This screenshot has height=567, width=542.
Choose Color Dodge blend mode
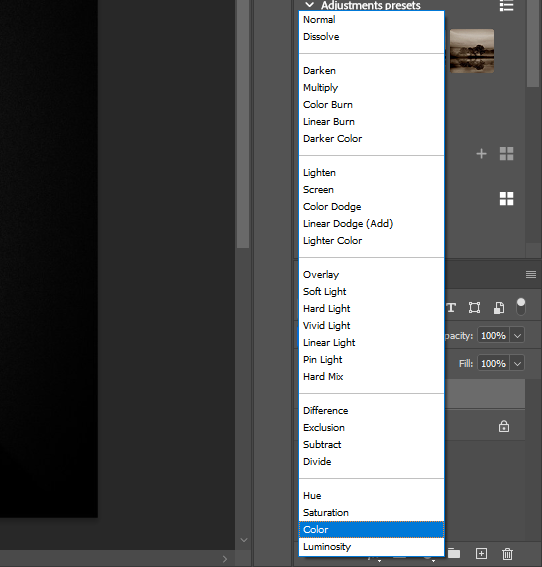click(371, 206)
